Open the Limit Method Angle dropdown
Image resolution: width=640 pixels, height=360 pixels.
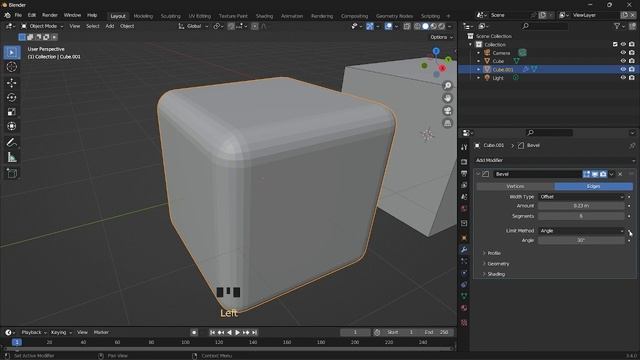pyautogui.click(x=581, y=231)
